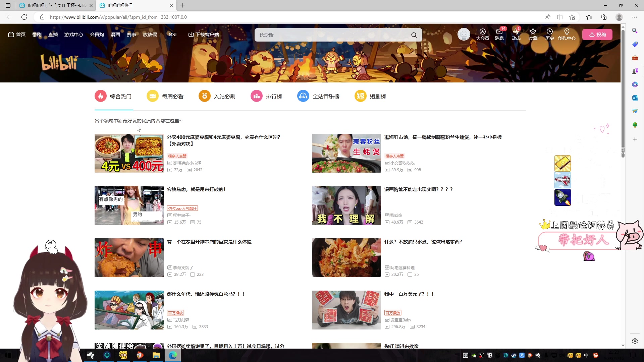Click the Edge sidebar search icon
The height and width of the screenshot is (362, 644).
click(x=635, y=31)
